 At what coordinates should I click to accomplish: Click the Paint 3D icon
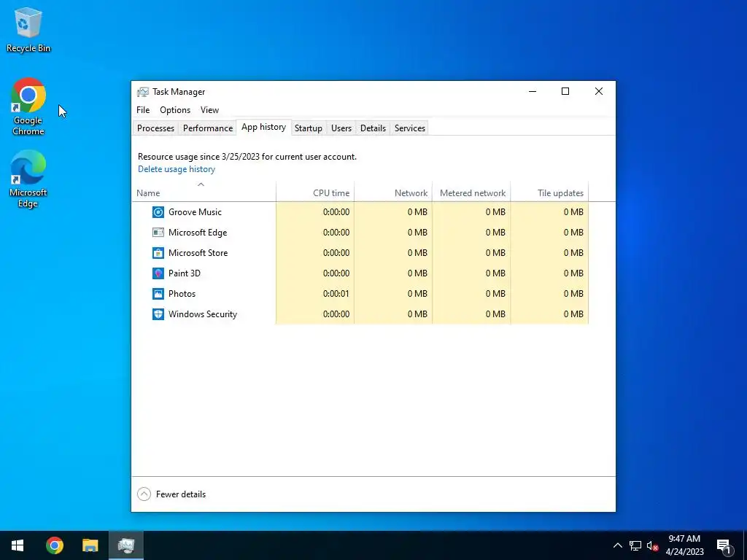point(158,273)
